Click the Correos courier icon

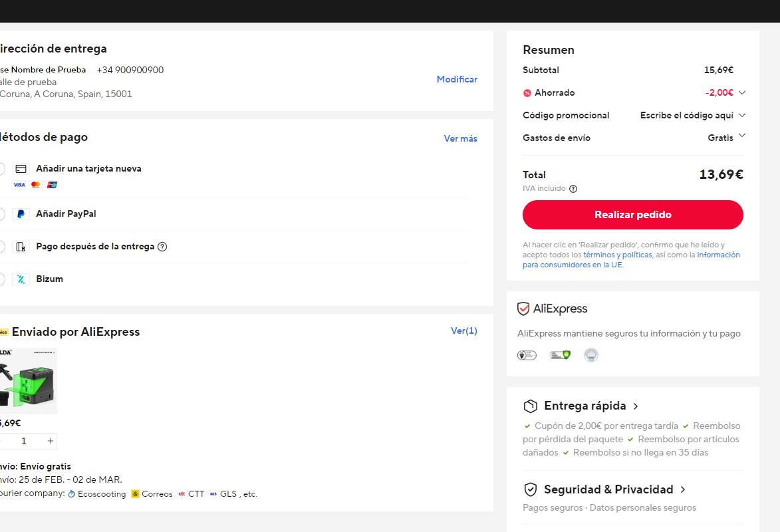pos(135,493)
